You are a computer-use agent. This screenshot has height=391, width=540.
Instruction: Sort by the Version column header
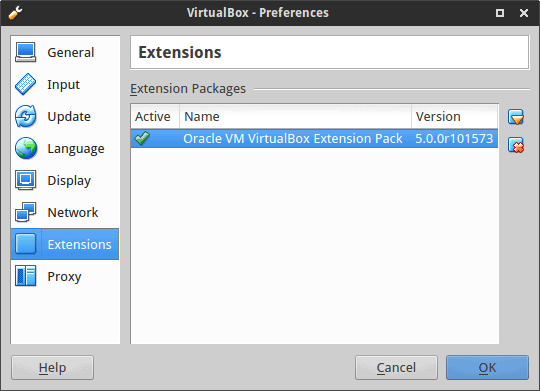(454, 116)
